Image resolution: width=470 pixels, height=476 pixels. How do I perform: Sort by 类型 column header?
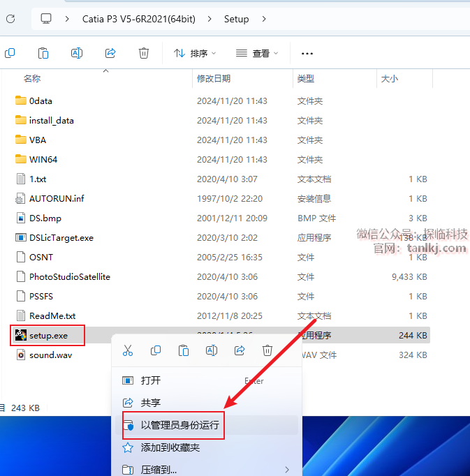pyautogui.click(x=306, y=79)
